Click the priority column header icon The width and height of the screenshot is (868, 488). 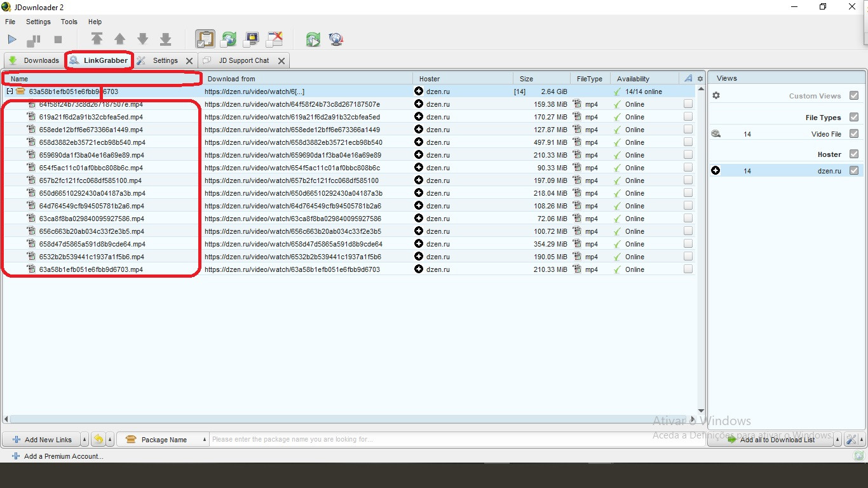(688, 79)
